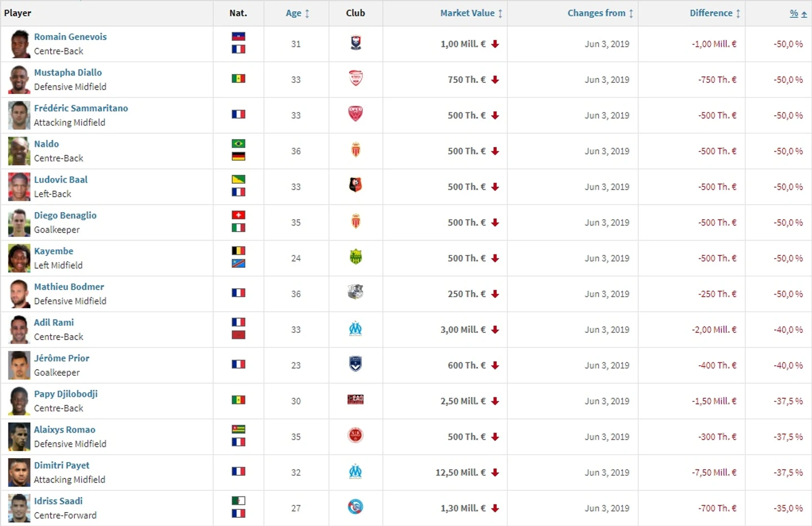812x526 pixels.
Task: Click Kayembe's yellow-green club crest
Action: click(x=355, y=257)
